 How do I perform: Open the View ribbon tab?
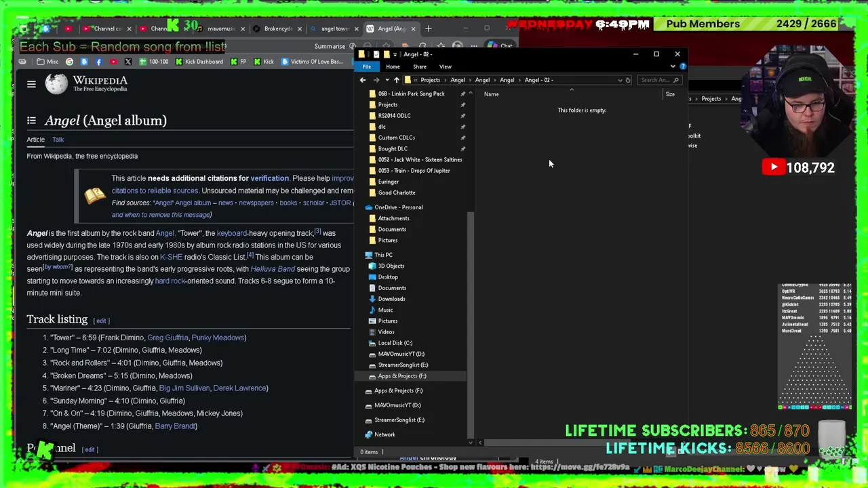click(x=445, y=66)
